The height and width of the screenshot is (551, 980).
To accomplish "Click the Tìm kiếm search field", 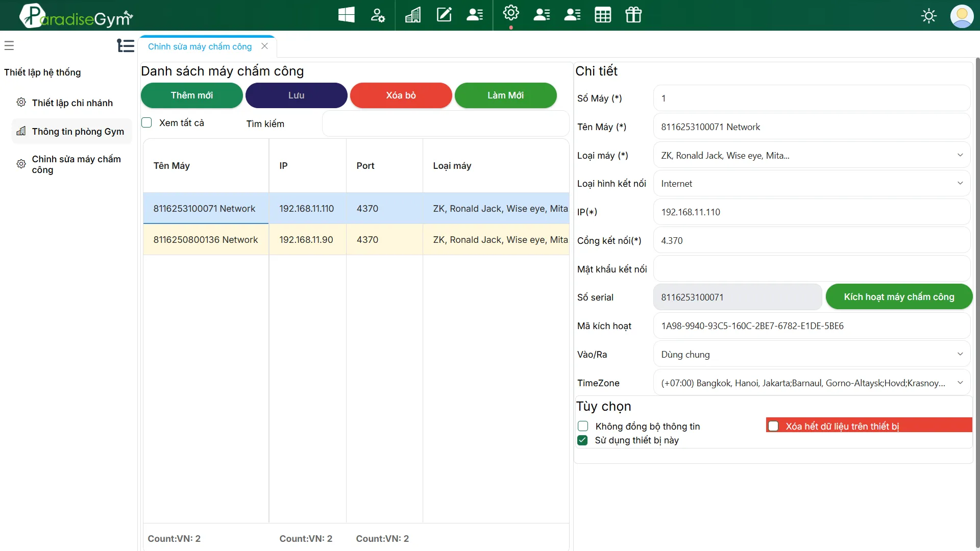I will click(446, 124).
